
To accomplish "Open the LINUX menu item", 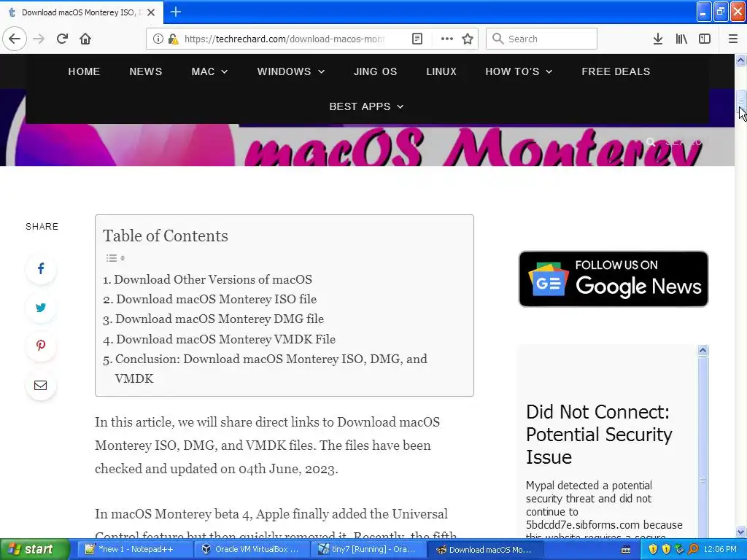I will point(441,71).
